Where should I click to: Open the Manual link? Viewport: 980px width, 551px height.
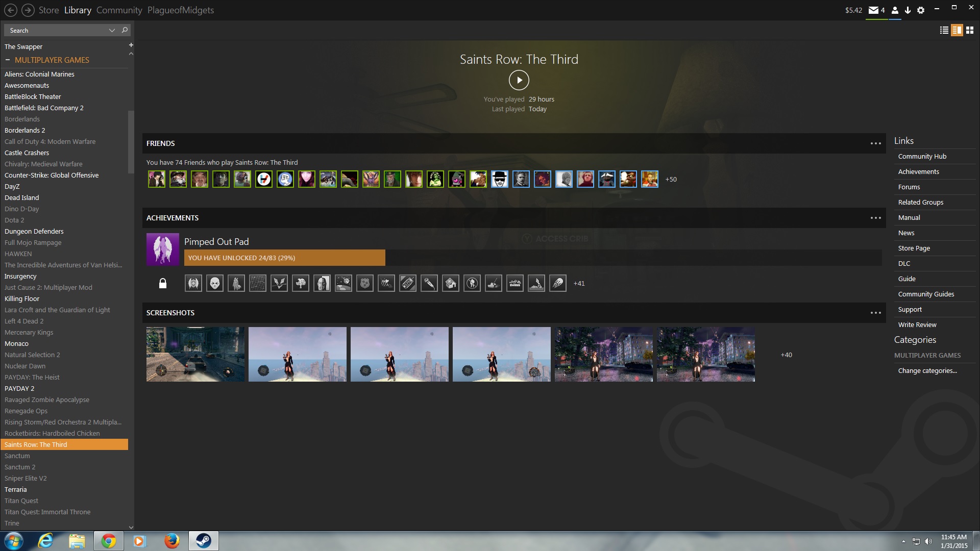tap(909, 218)
